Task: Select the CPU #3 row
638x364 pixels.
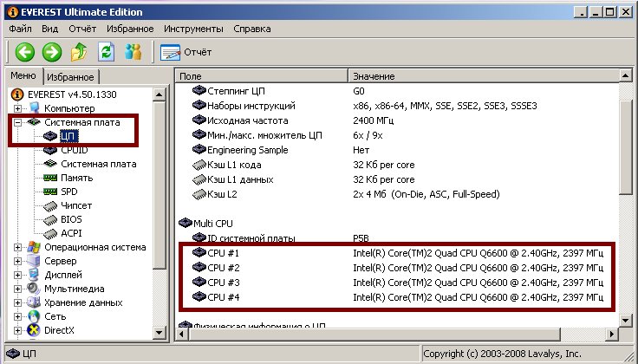Action: (399, 283)
